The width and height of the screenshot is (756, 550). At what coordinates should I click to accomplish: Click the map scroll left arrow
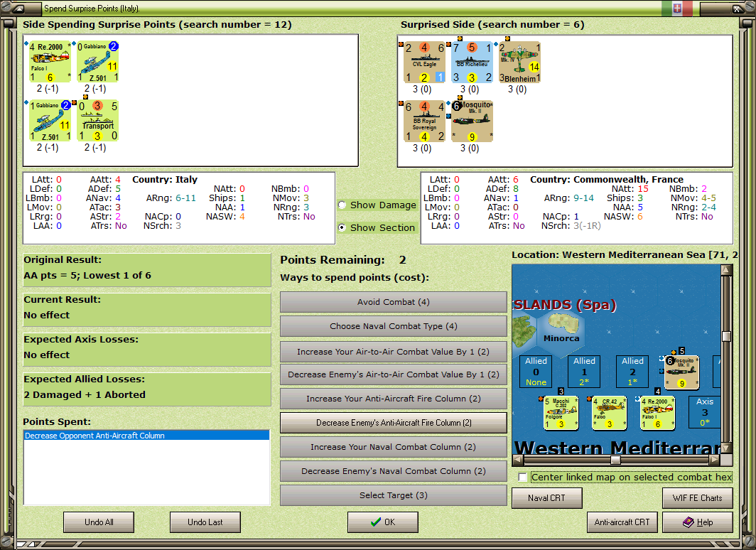[517, 460]
